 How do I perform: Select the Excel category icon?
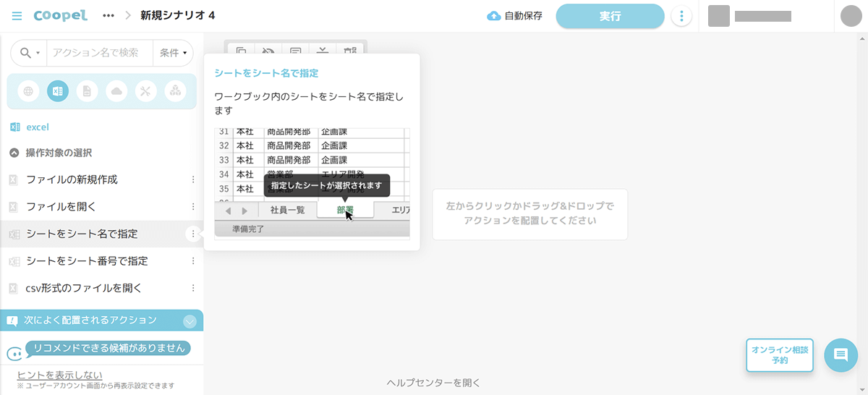(x=58, y=91)
